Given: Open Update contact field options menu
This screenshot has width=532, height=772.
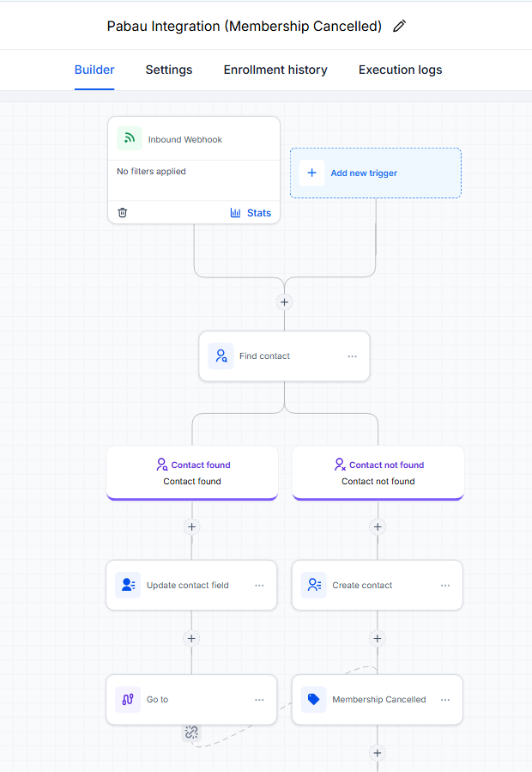Looking at the screenshot, I should click(x=259, y=586).
